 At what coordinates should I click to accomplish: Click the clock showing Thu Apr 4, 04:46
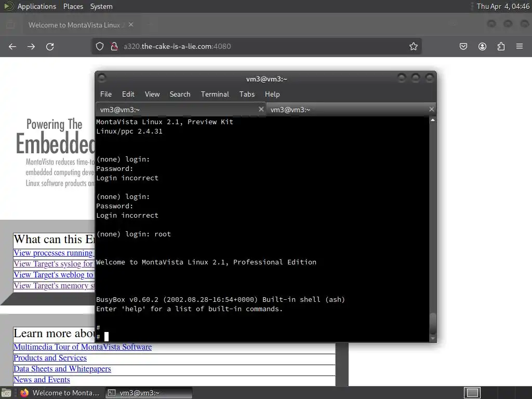click(x=503, y=6)
